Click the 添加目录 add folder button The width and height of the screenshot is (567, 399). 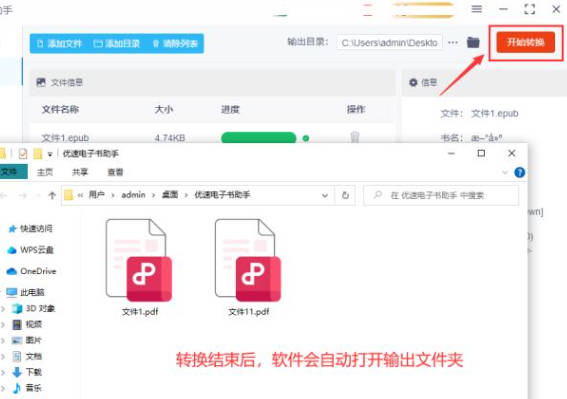click(116, 44)
